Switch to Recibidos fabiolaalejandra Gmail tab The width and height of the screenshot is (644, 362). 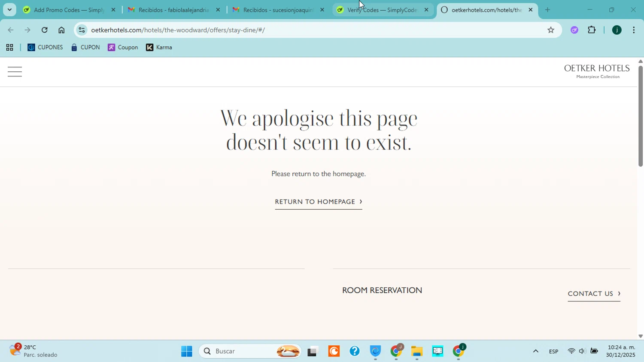[x=174, y=10]
